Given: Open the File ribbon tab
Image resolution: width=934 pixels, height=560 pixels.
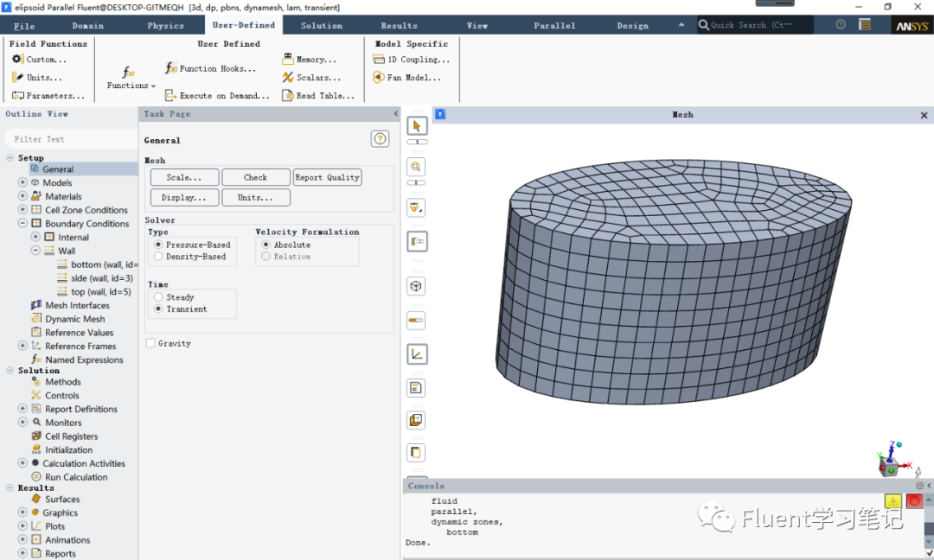Looking at the screenshot, I should point(24,26).
